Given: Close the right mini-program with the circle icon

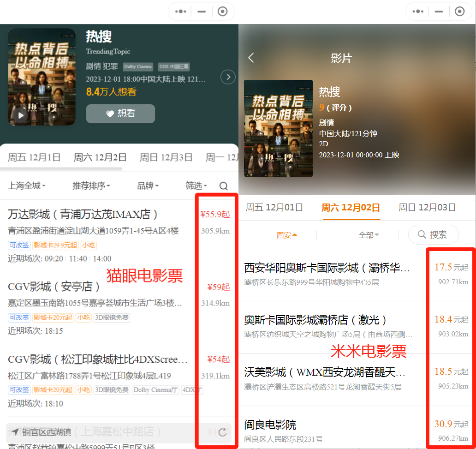Looking at the screenshot, I should (x=459, y=12).
